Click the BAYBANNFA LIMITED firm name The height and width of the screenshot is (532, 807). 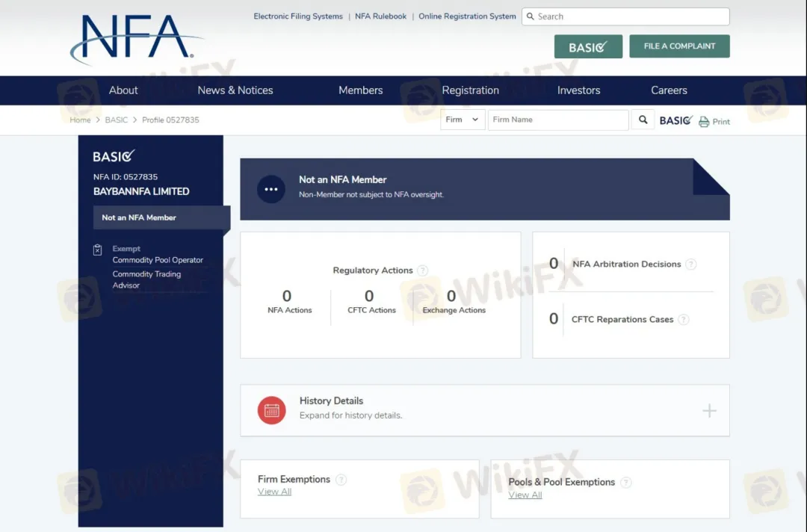141,191
